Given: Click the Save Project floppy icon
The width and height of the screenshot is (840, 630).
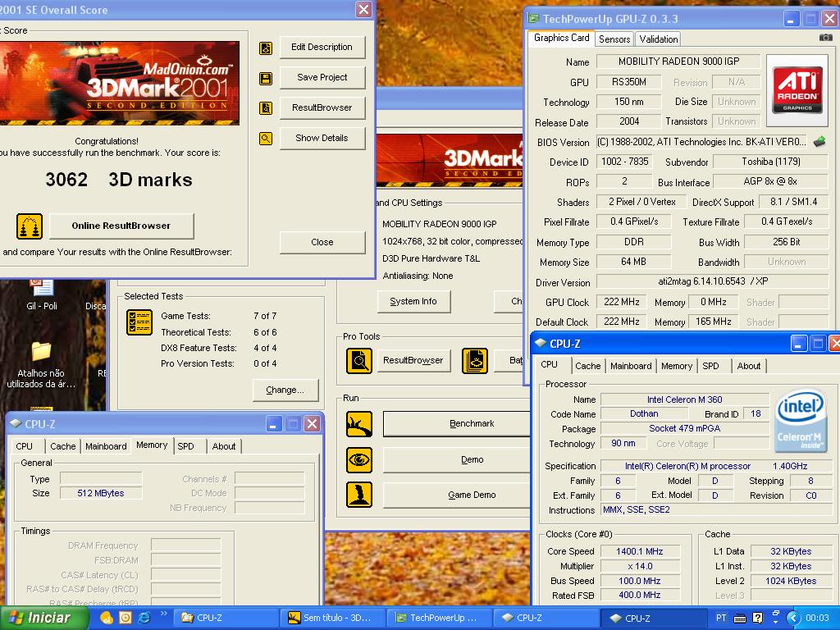Looking at the screenshot, I should pos(266,79).
